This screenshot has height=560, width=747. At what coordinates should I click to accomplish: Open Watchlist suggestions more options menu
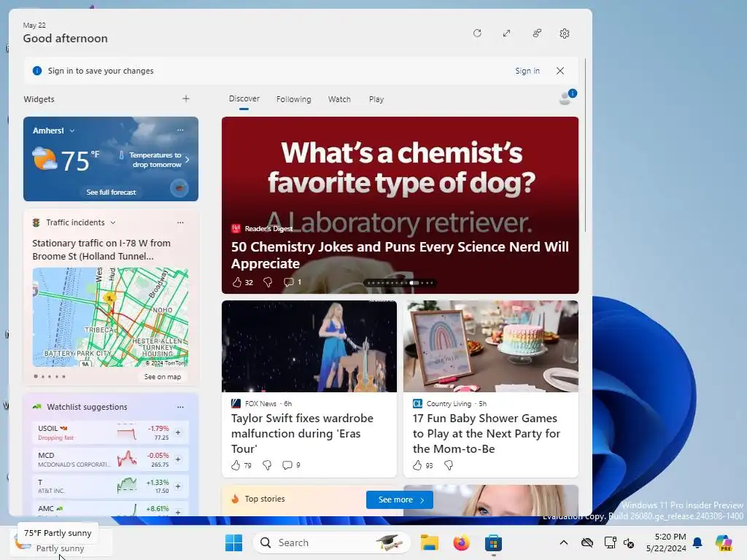pos(180,407)
